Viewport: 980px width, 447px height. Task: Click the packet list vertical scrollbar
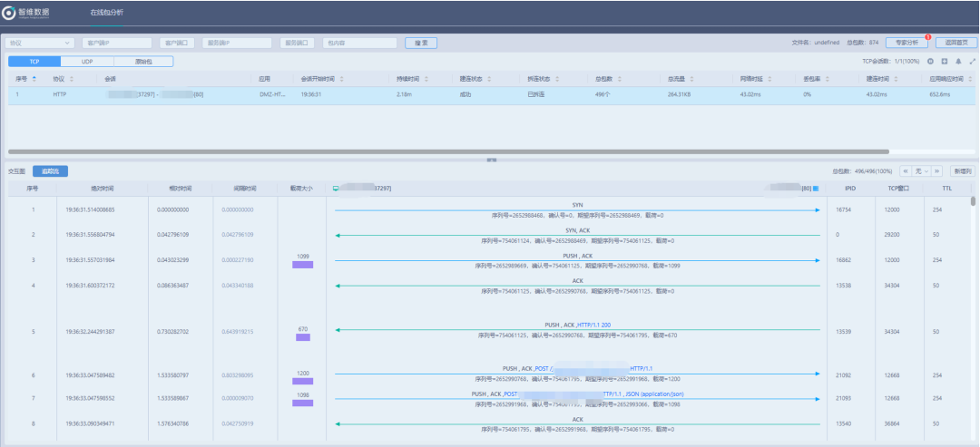[973, 201]
